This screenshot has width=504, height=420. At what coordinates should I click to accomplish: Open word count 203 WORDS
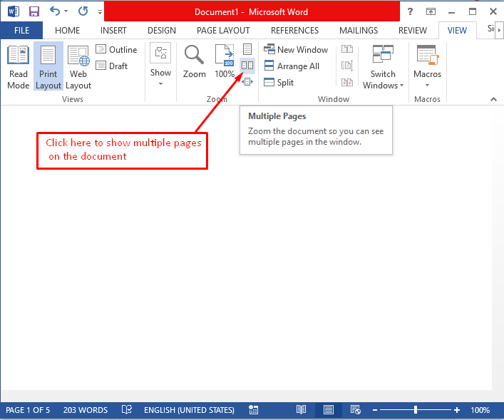(x=85, y=410)
